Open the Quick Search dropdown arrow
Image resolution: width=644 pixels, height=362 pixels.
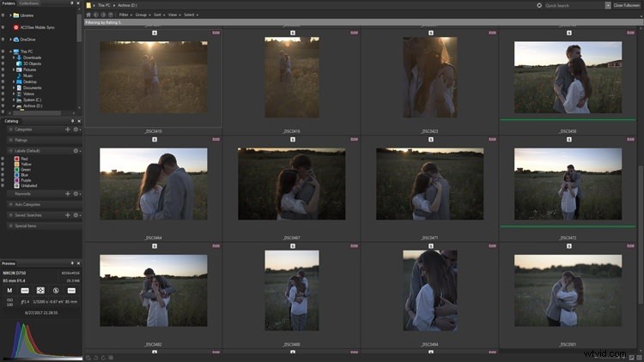tap(608, 5)
